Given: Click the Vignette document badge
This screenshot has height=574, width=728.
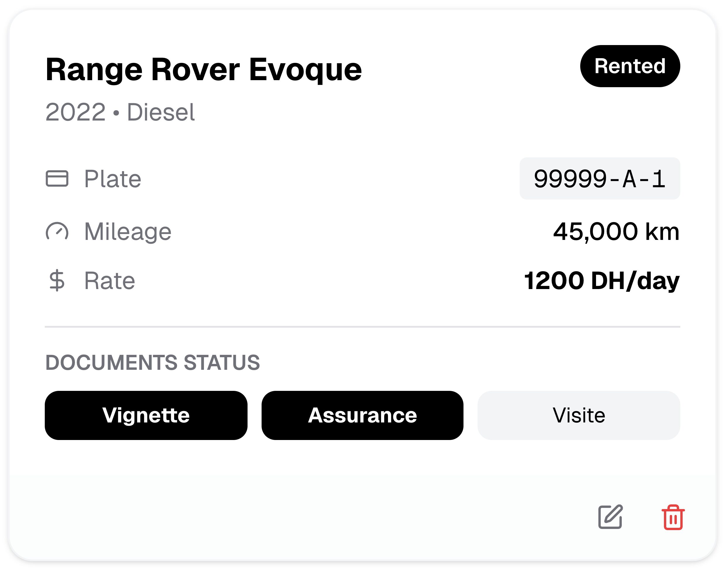Looking at the screenshot, I should coord(146,415).
